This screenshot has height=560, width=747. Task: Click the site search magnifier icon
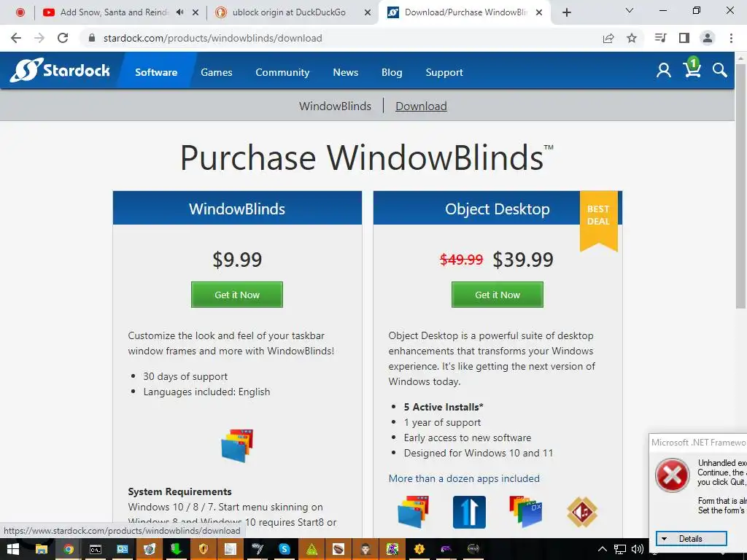click(719, 71)
